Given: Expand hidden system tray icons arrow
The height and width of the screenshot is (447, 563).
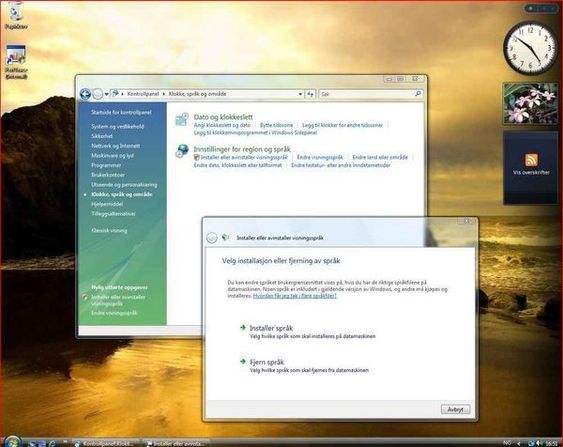Looking at the screenshot, I should click(x=519, y=443).
